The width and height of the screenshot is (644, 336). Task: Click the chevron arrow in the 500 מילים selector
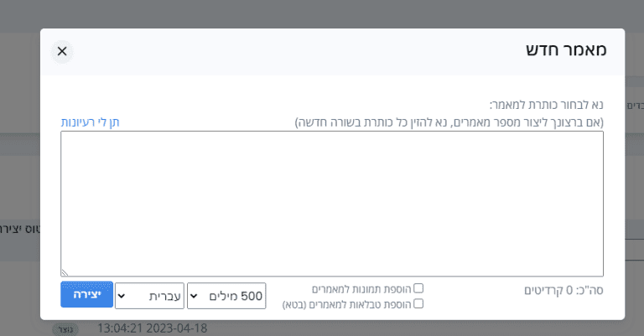pos(194,296)
